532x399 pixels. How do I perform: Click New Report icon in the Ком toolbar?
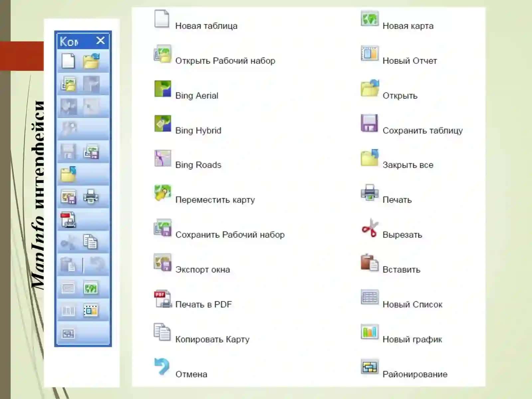[91, 310]
